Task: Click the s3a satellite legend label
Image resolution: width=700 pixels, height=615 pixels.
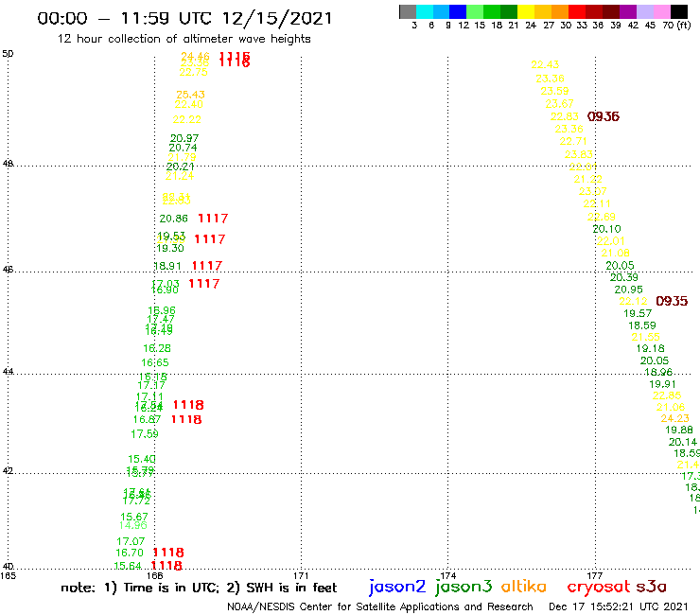Action: (651, 587)
